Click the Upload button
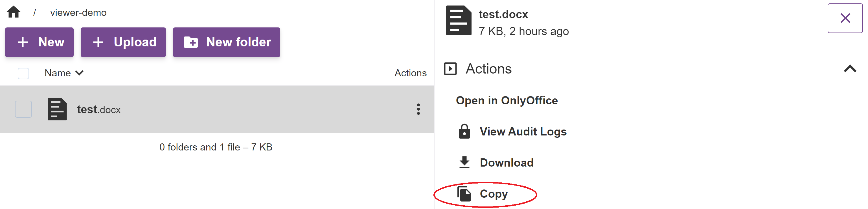The height and width of the screenshot is (209, 868). [x=123, y=42]
